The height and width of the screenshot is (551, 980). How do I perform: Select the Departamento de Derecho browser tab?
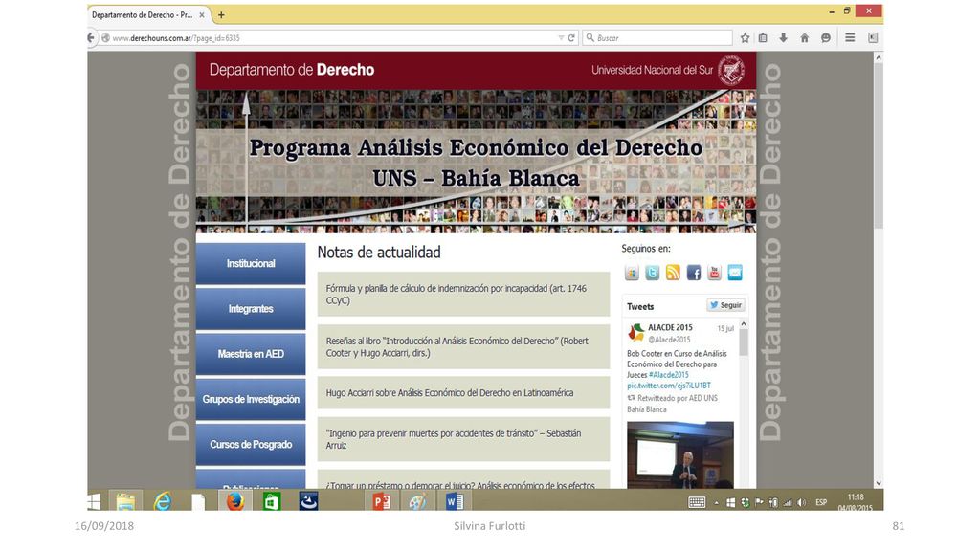pos(147,15)
